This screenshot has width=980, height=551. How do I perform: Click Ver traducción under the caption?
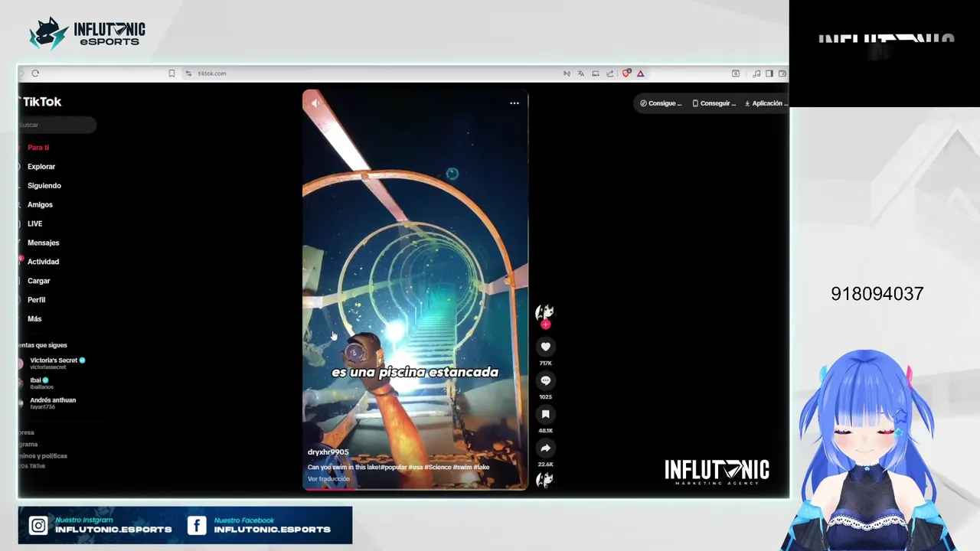click(328, 479)
